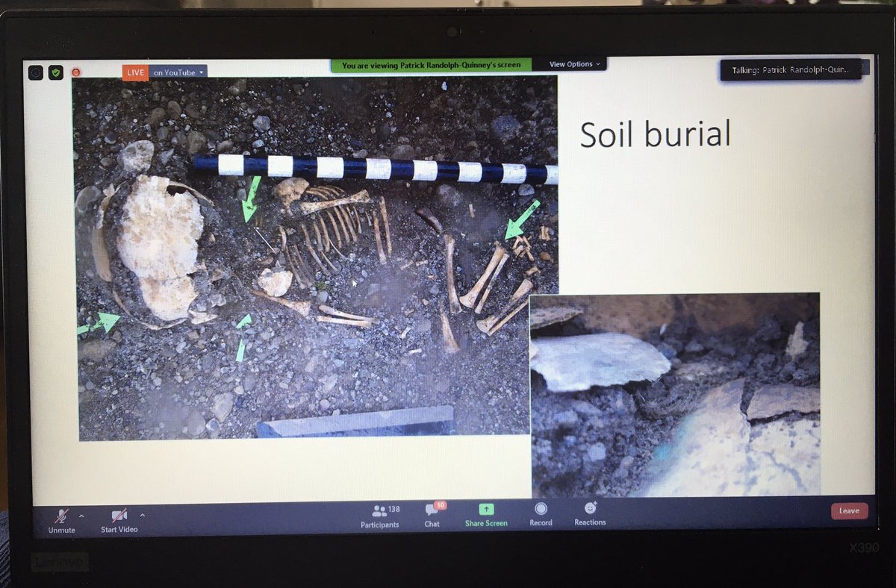Image resolution: width=896 pixels, height=588 pixels.
Task: Toggle off the LIVE broadcast indicator
Action: [x=135, y=72]
